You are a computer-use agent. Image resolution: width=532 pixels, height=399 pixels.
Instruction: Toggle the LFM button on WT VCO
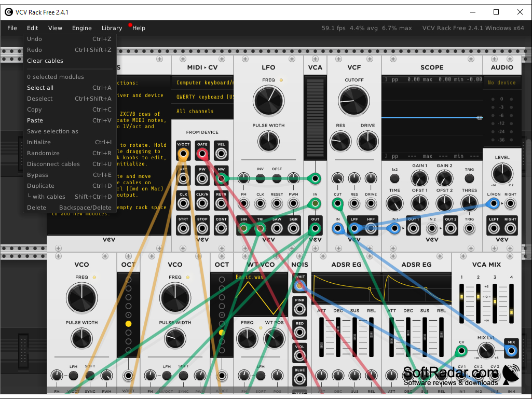pos(261,376)
